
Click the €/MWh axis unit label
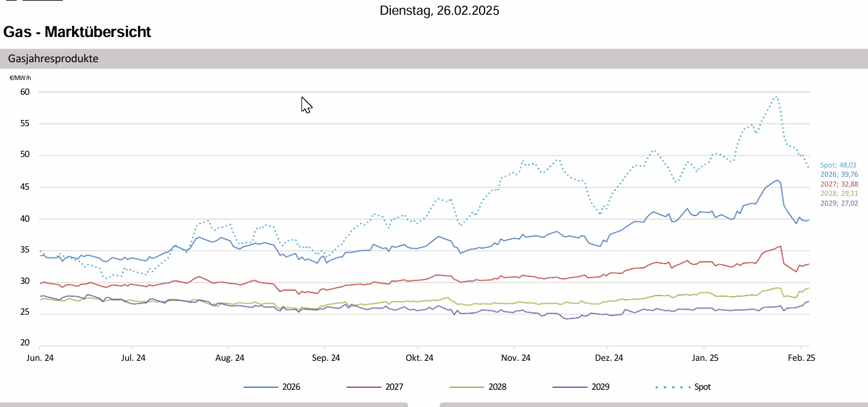[20, 78]
